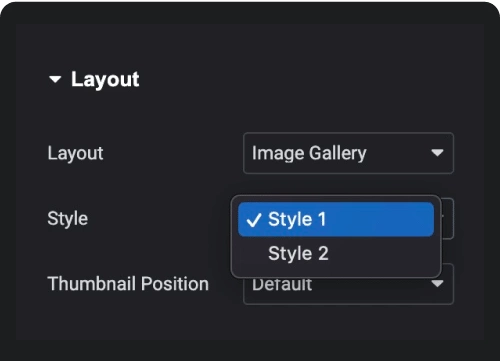Select the Style 1 option

336,219
